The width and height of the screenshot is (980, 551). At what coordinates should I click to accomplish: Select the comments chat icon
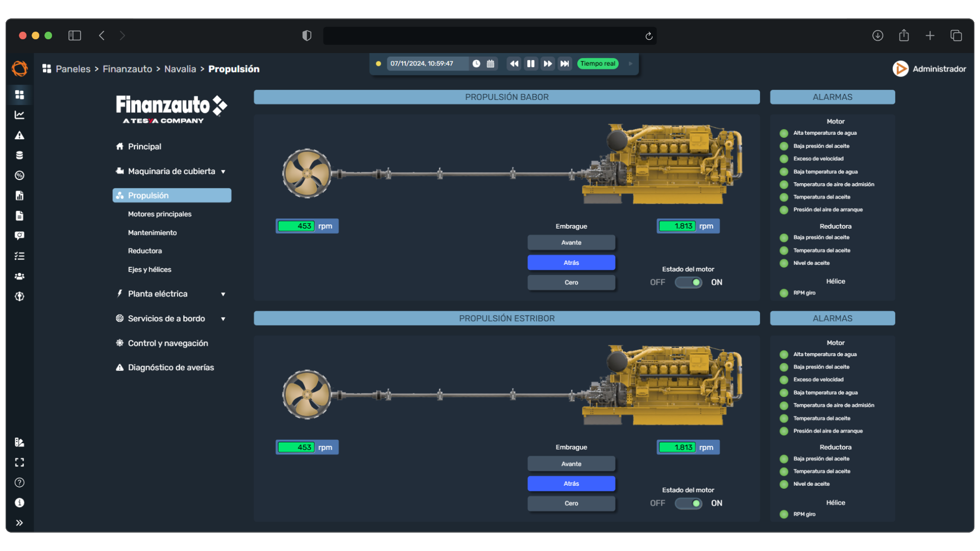pyautogui.click(x=19, y=236)
